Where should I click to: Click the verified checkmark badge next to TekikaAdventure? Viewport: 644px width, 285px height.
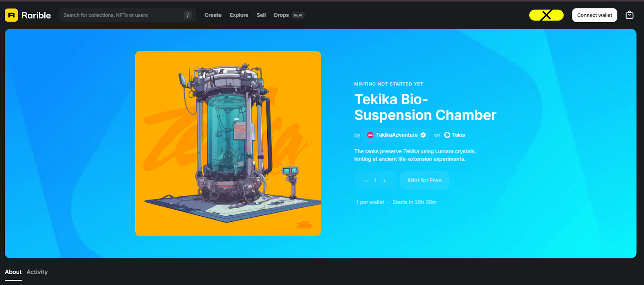(423, 135)
